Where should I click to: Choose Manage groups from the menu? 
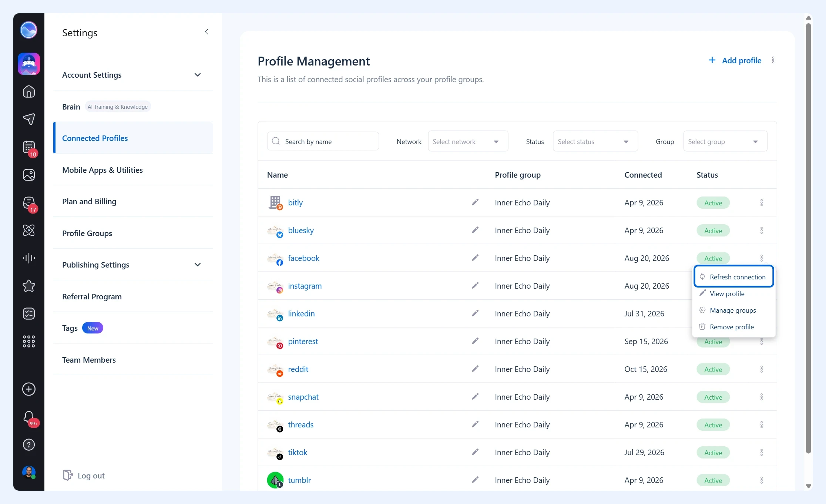pyautogui.click(x=733, y=310)
